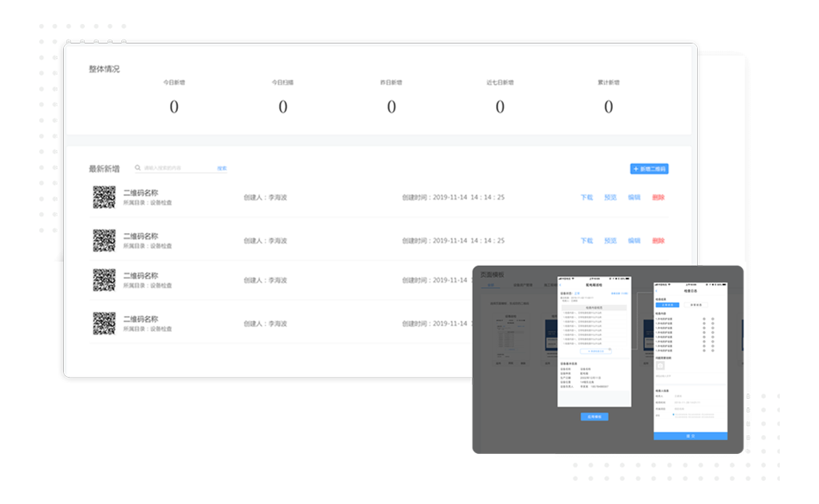Click 创建人：李海波 in the third row

point(265,280)
